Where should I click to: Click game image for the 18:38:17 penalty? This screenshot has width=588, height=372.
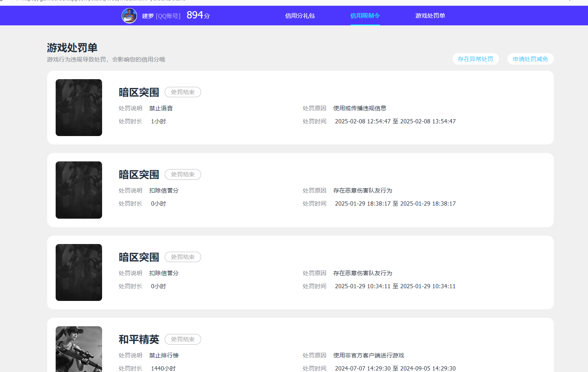(79, 190)
